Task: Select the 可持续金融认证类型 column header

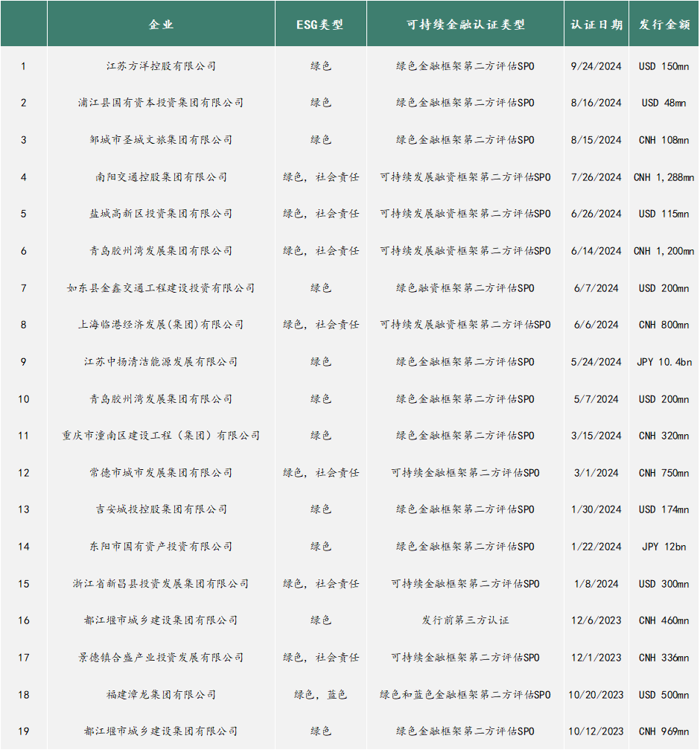Action: tap(465, 24)
